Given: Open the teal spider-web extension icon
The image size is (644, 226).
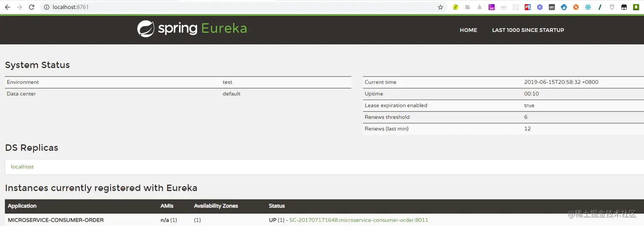Looking at the screenshot, I should click(588, 7).
